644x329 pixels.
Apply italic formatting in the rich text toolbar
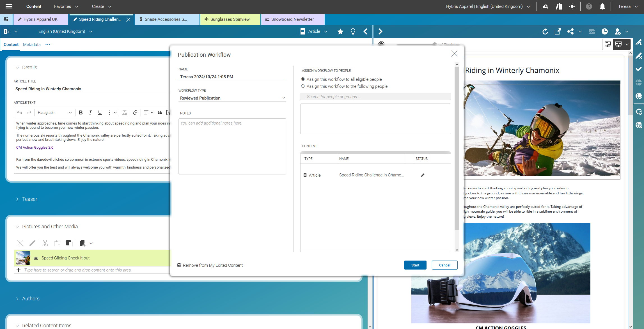90,112
